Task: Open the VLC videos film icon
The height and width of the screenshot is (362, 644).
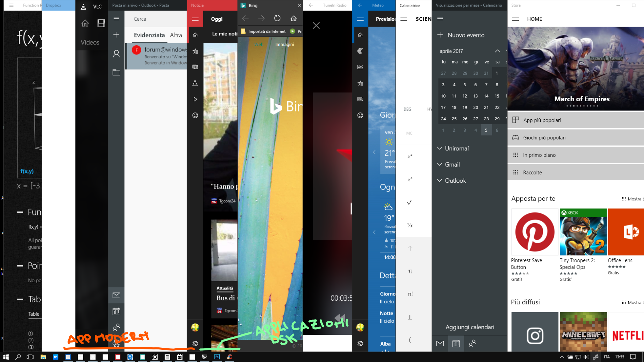Action: click(101, 23)
